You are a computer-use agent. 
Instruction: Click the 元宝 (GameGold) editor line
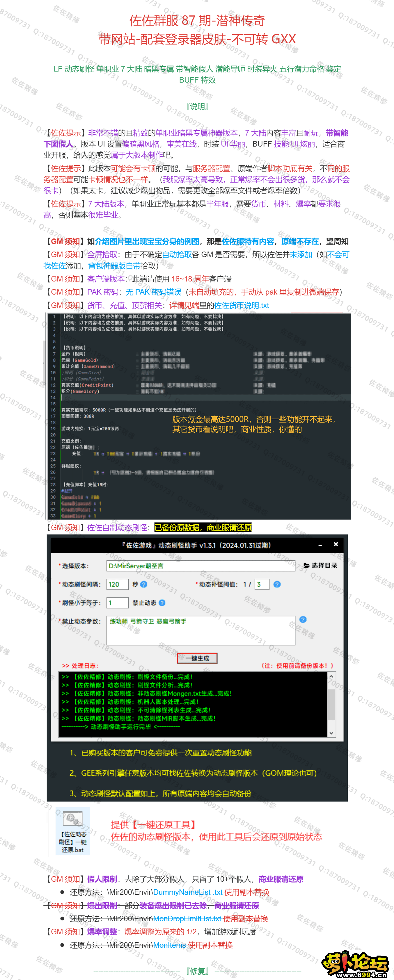click(x=79, y=360)
